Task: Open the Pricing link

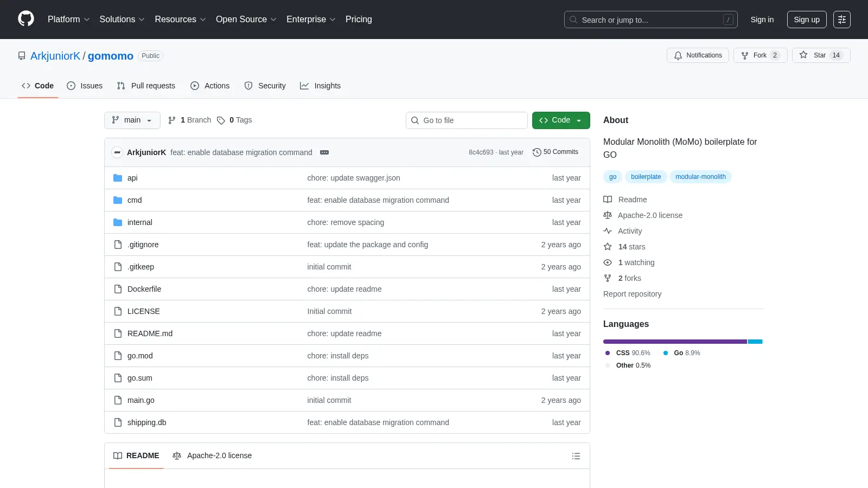Action: [x=359, y=20]
